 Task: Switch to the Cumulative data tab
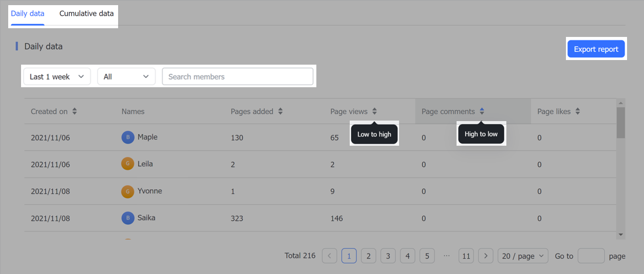(86, 14)
